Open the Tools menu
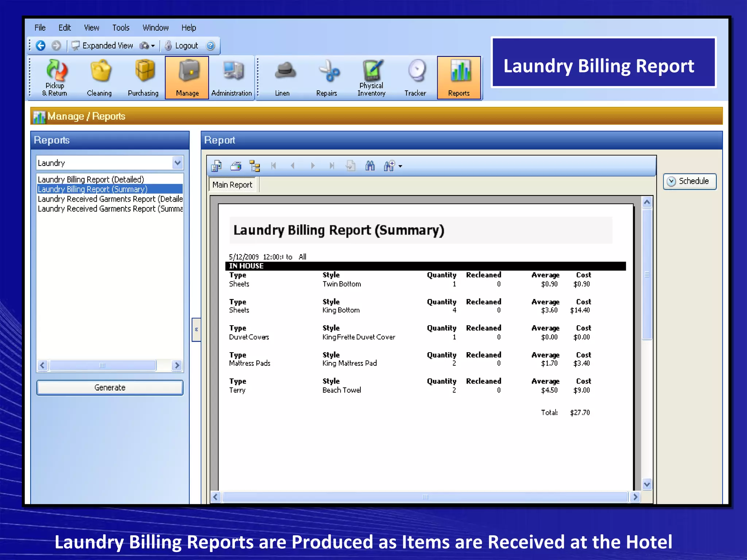The height and width of the screenshot is (560, 747). click(121, 28)
